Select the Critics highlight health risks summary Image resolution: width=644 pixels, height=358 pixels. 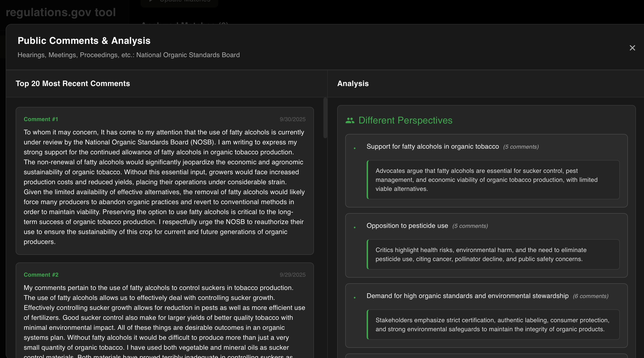tap(493, 254)
